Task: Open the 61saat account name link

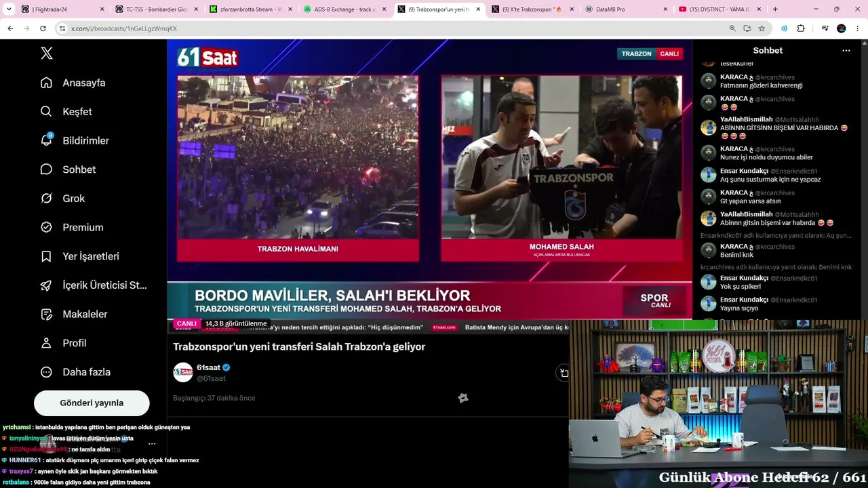Action: click(x=208, y=367)
